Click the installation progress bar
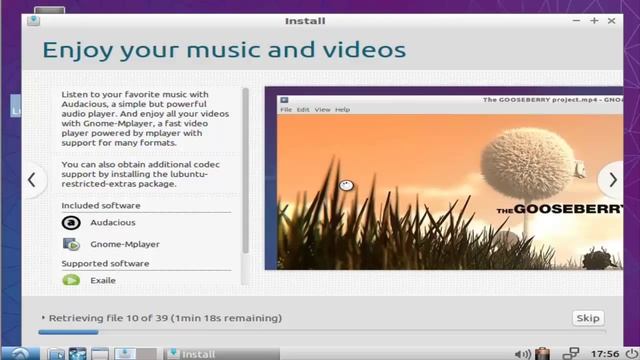 click(322, 332)
